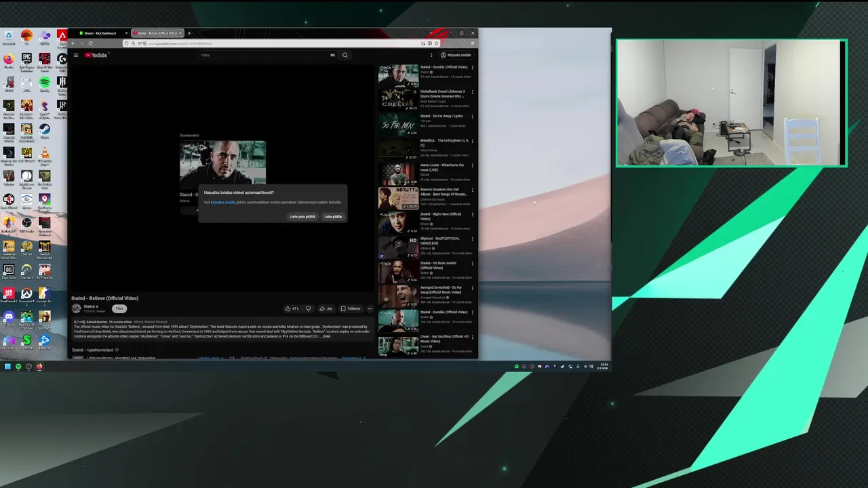Open options menu for Staind - So Far Away
This screenshot has height=488, width=868.
click(x=473, y=117)
